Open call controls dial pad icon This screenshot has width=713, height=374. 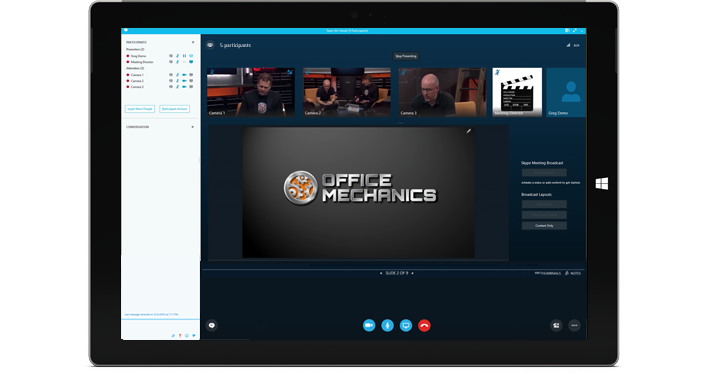click(x=556, y=325)
